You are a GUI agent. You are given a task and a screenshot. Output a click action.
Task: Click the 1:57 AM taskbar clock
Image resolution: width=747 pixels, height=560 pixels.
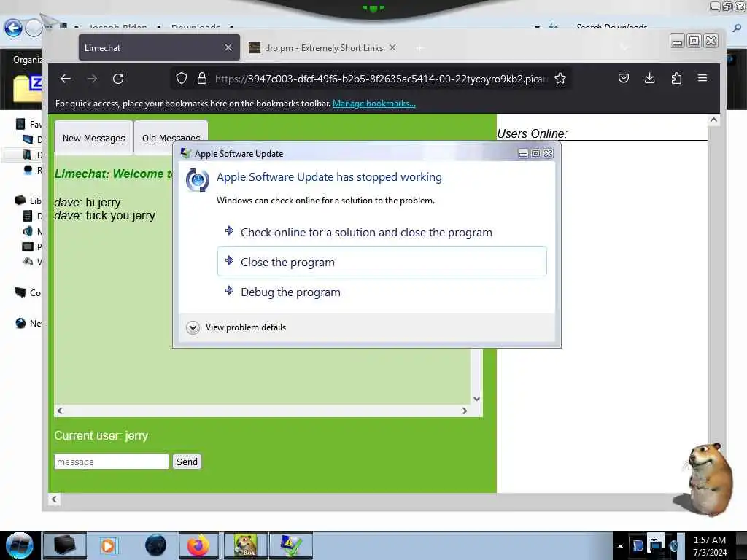(710, 545)
